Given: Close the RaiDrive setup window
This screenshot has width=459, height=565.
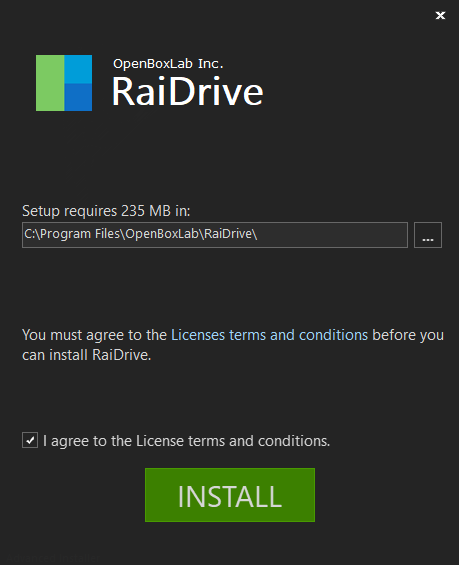Looking at the screenshot, I should (440, 15).
